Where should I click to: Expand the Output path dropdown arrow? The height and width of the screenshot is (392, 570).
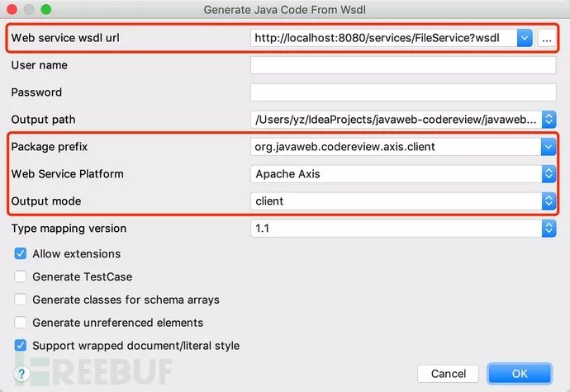coord(549,120)
